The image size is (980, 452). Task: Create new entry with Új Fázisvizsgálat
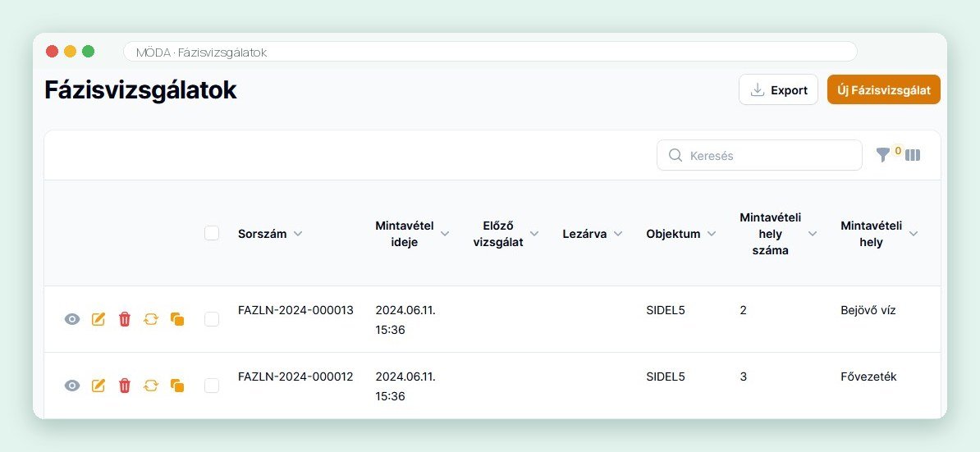884,90
